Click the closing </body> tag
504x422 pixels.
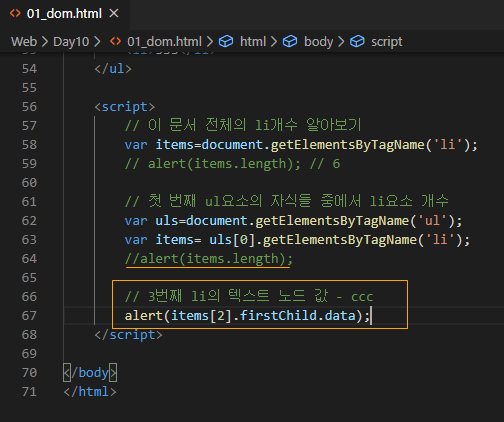click(x=90, y=373)
